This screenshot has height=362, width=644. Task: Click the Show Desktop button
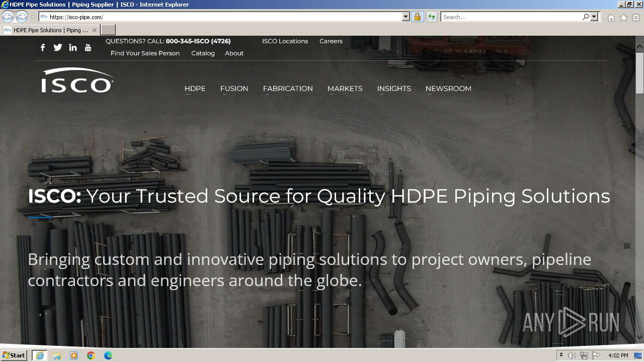[x=638, y=355]
